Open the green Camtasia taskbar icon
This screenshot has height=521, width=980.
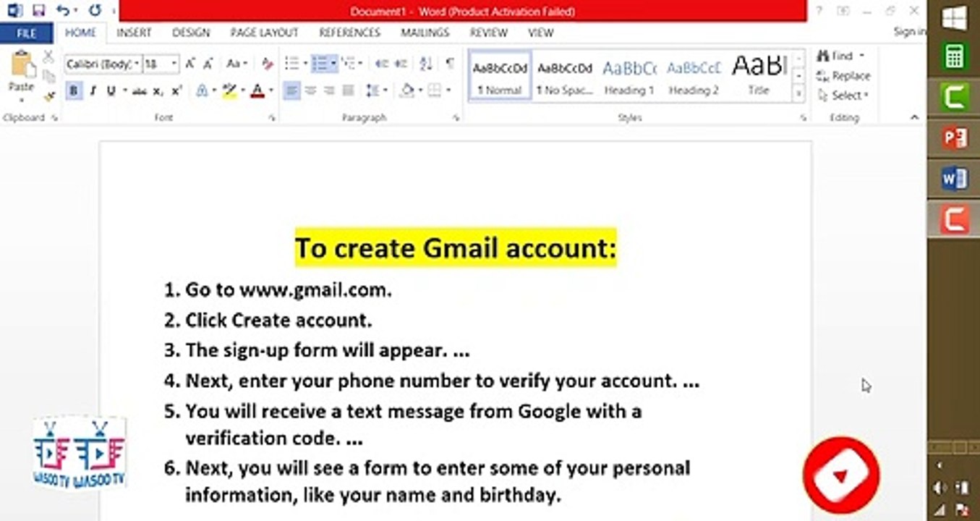(x=954, y=96)
